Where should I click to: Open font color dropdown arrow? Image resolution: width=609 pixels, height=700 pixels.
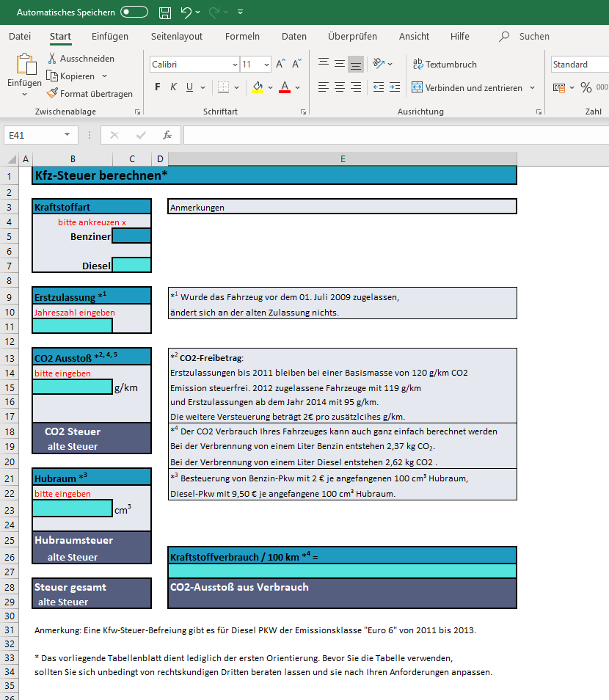click(297, 87)
